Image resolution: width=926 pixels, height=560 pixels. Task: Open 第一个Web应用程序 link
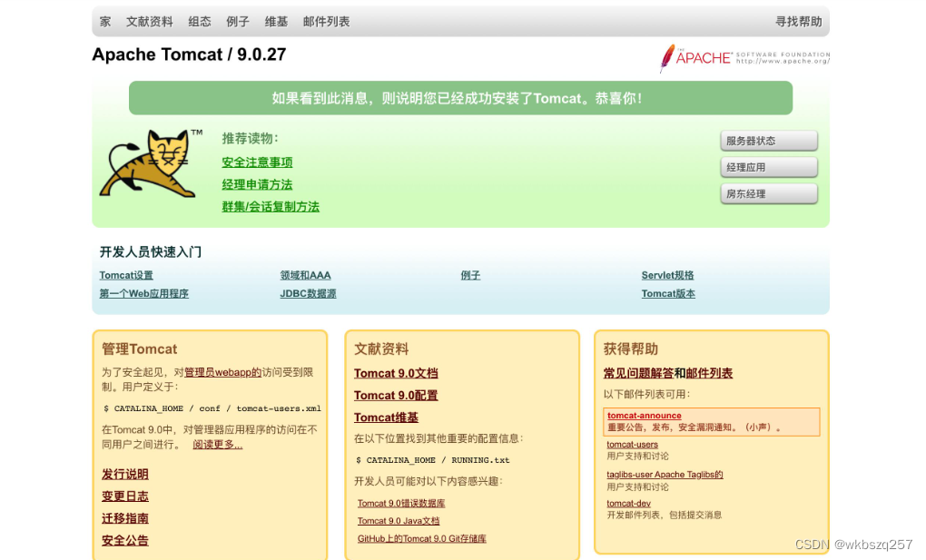pos(144,293)
